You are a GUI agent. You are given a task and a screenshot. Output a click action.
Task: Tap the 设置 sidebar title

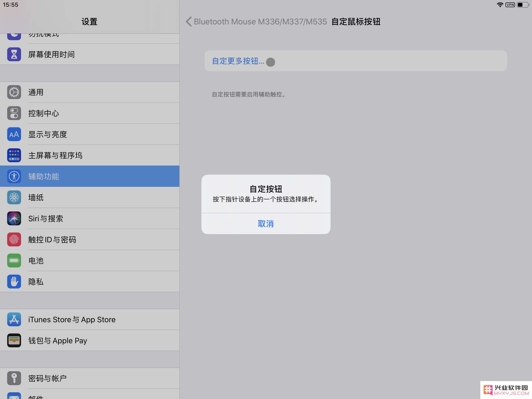click(x=89, y=22)
